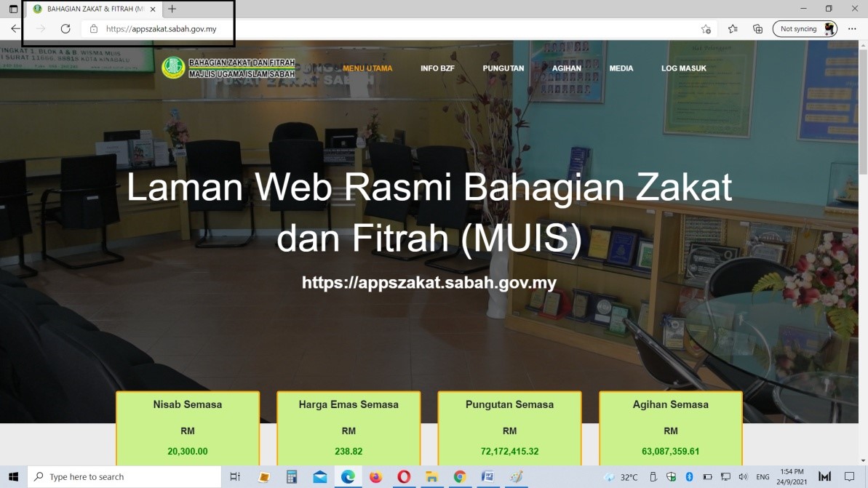Open the Collections icon in the toolbar
868x488 pixels.
click(757, 29)
